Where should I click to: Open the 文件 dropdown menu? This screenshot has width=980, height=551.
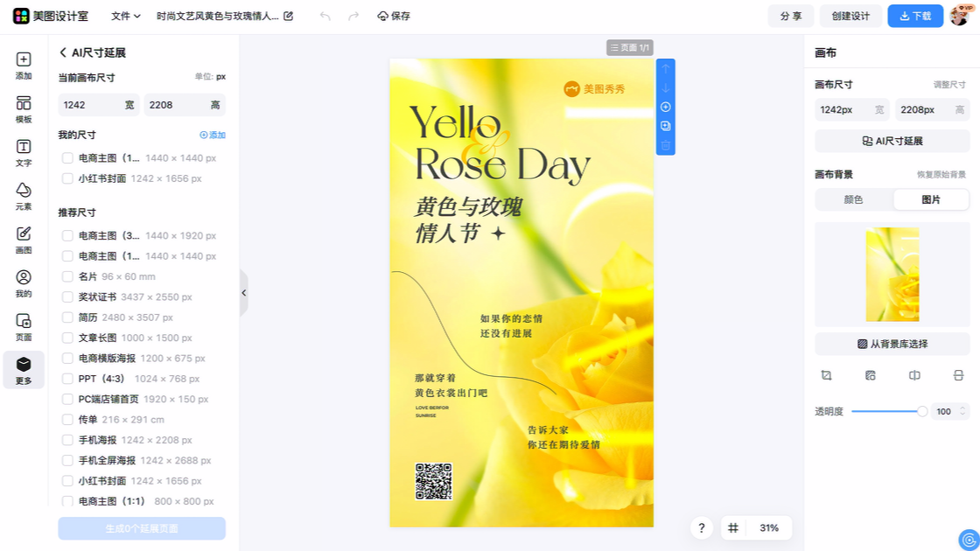[126, 17]
